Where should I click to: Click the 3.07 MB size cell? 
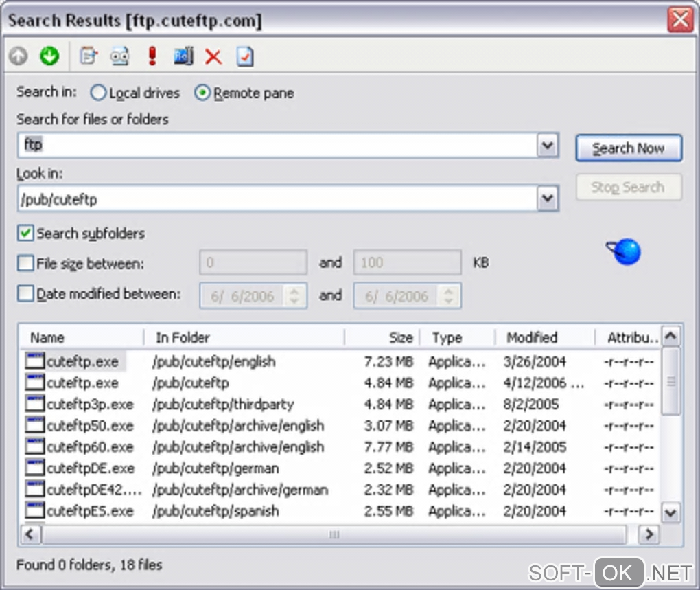pyautogui.click(x=388, y=426)
